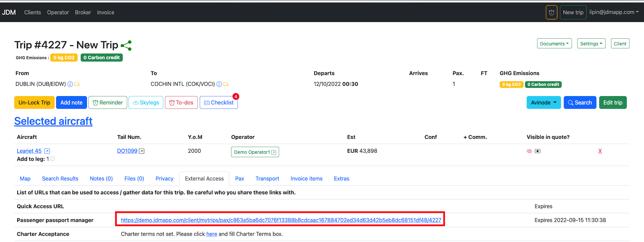Open the Reminder alarm button
Viewport: 644px width, 242px height.
pyautogui.click(x=108, y=102)
